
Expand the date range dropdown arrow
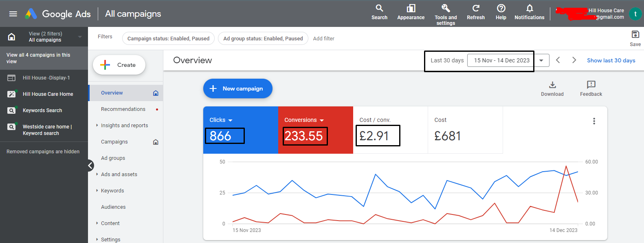(541, 60)
